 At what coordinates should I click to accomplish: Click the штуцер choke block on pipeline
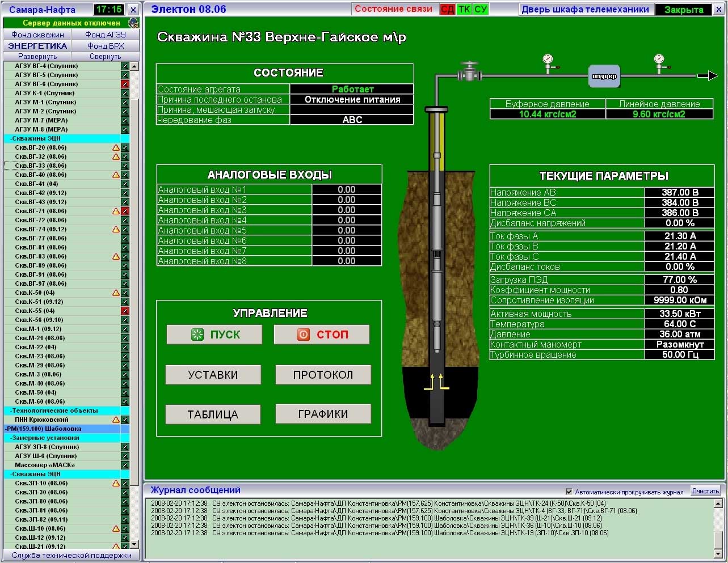pyautogui.click(x=604, y=76)
